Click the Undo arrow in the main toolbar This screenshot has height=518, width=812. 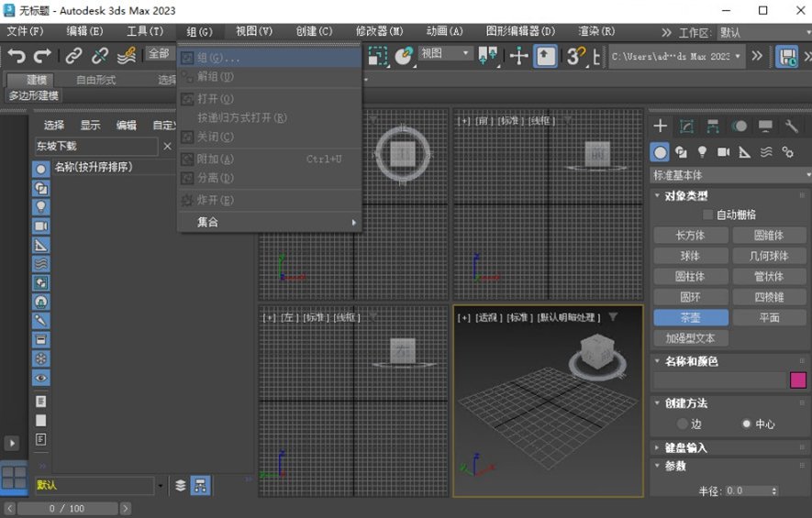click(16, 56)
